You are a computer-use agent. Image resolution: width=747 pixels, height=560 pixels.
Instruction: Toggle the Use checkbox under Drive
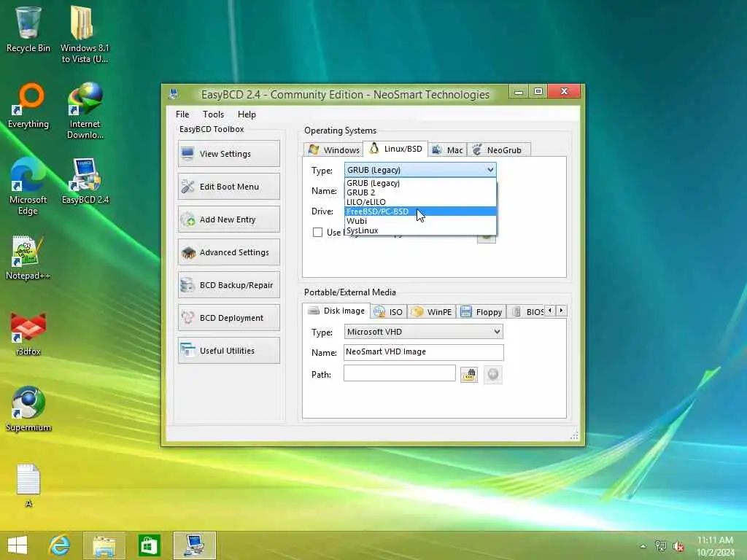click(318, 233)
